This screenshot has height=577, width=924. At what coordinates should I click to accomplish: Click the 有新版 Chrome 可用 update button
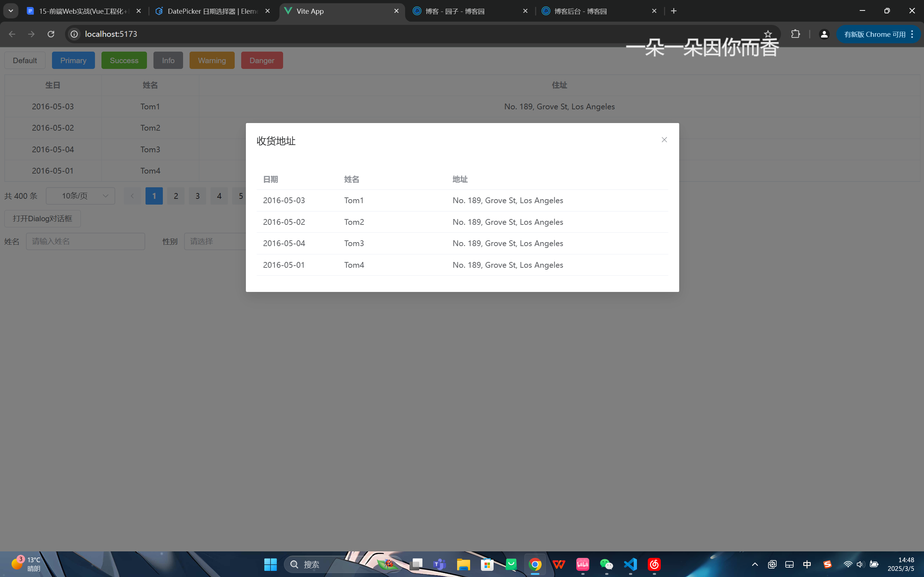point(875,34)
